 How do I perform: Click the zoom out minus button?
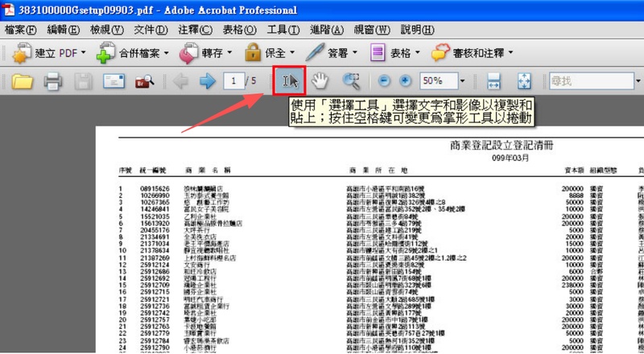point(384,81)
